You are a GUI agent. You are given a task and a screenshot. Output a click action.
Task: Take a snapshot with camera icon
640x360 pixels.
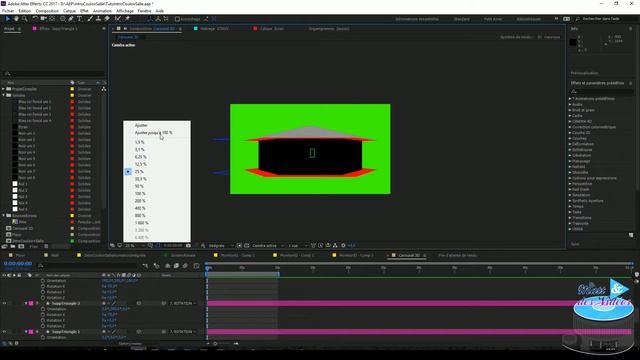click(x=188, y=246)
